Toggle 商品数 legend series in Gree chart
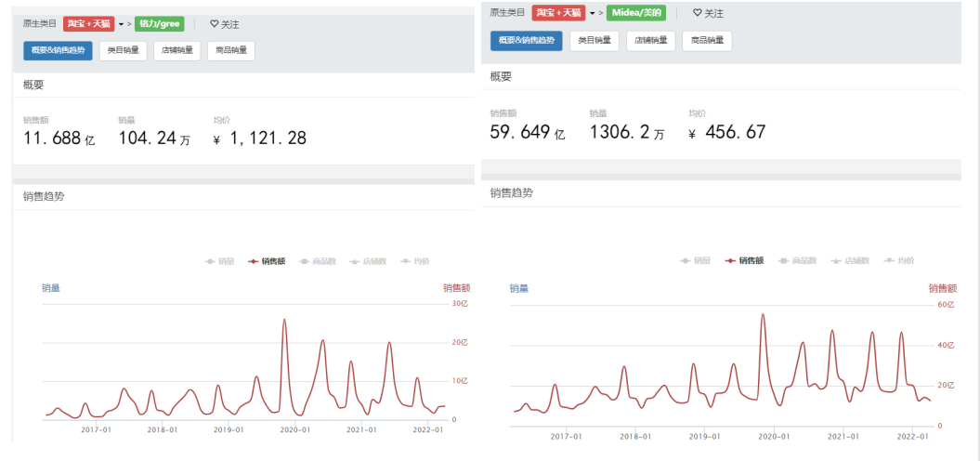 pos(318,261)
